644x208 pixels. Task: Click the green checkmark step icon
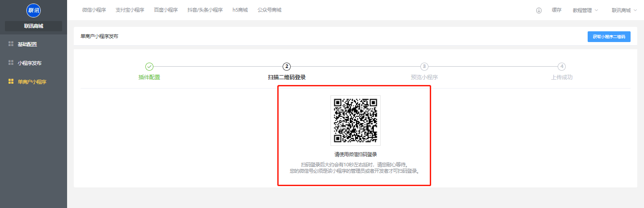click(x=149, y=66)
